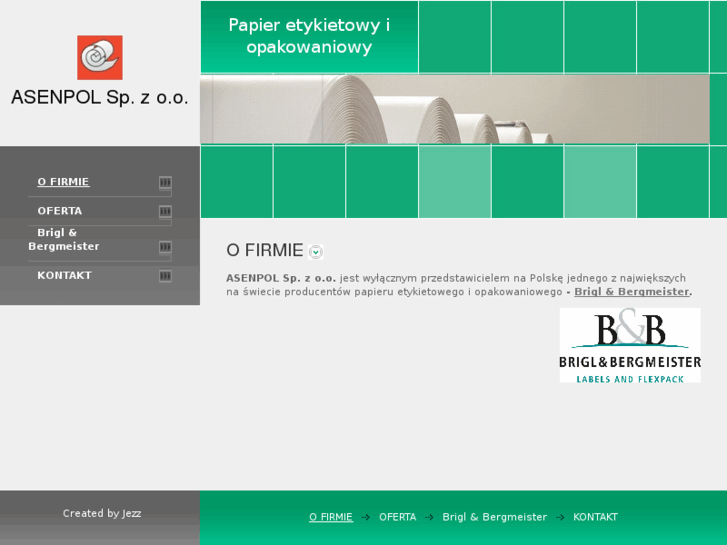The height and width of the screenshot is (545, 727).
Task: Click the 'Papier etykietowy i opakowaniowy' banner title
Action: (x=309, y=36)
